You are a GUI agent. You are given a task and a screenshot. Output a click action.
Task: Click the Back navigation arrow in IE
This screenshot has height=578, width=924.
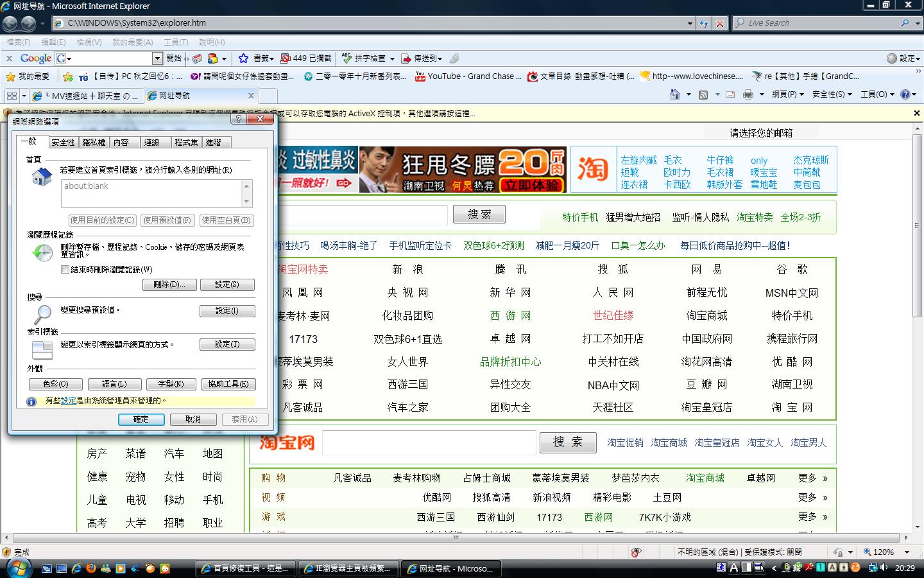click(x=10, y=23)
